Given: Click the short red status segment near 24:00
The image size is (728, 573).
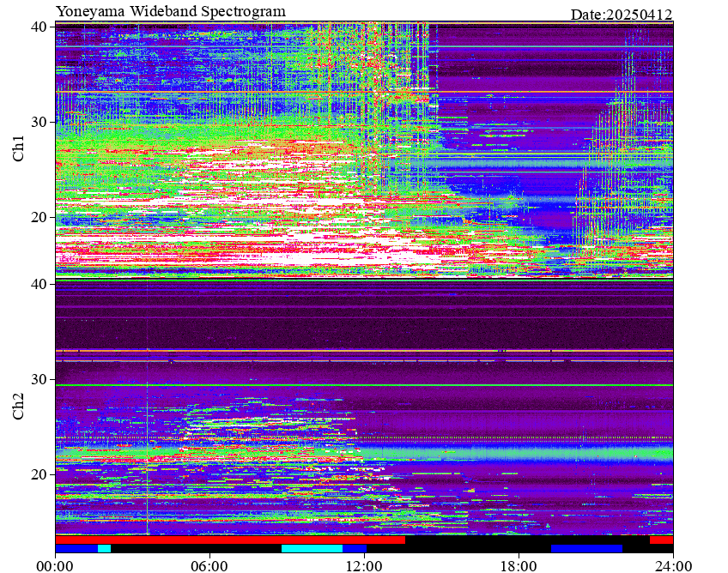Looking at the screenshot, I should [x=661, y=540].
